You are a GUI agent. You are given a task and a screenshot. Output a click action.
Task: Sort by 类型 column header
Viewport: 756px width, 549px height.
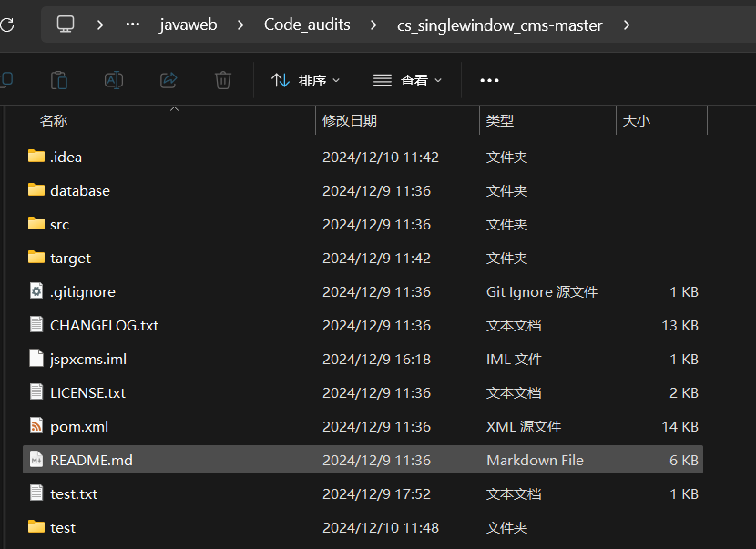click(x=500, y=120)
